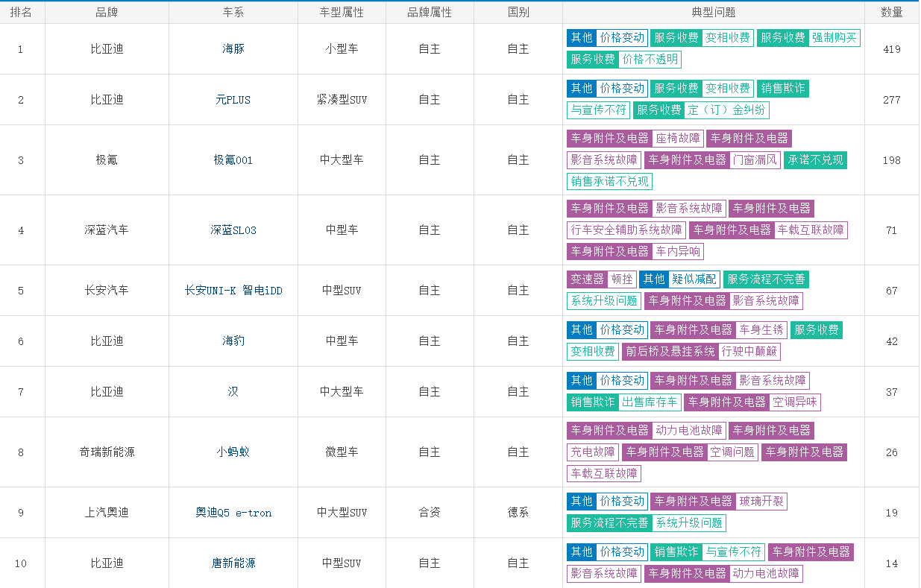Click the brand cell 长安汽车
The height and width of the screenshot is (588, 921).
pos(107,291)
